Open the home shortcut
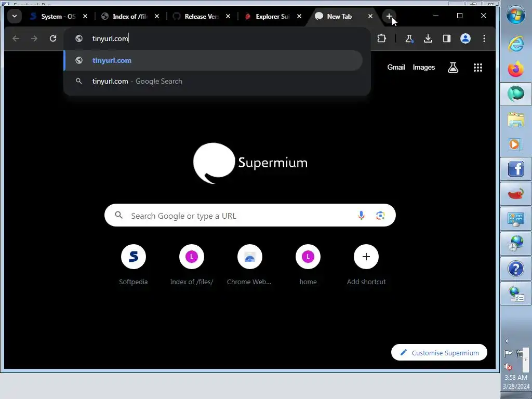 click(308, 264)
